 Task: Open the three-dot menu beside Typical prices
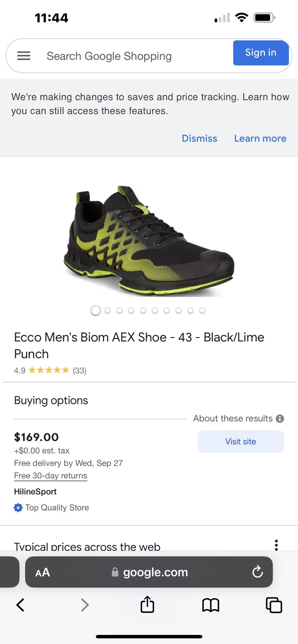[x=276, y=545]
